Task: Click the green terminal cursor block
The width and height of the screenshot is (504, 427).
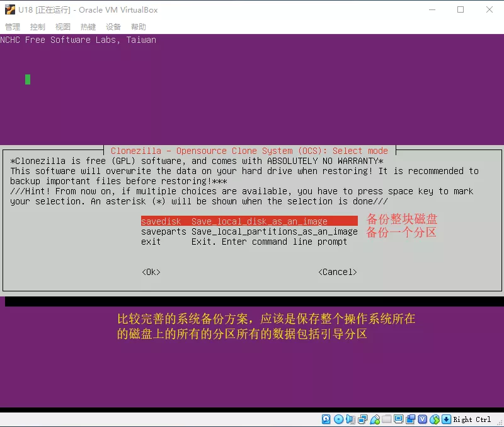Action: [x=28, y=79]
